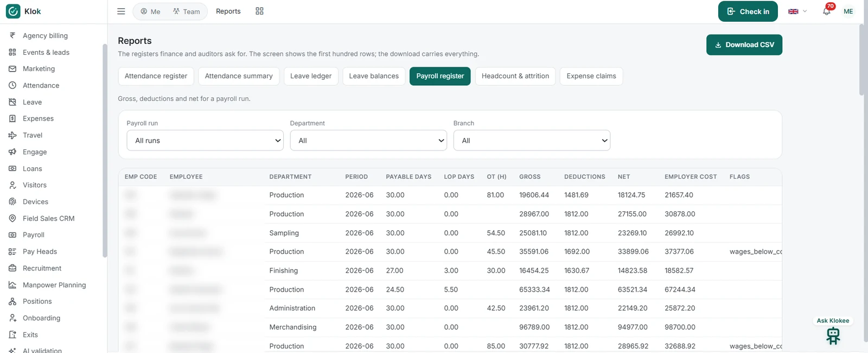Click the Finishing department cell

tap(283, 270)
